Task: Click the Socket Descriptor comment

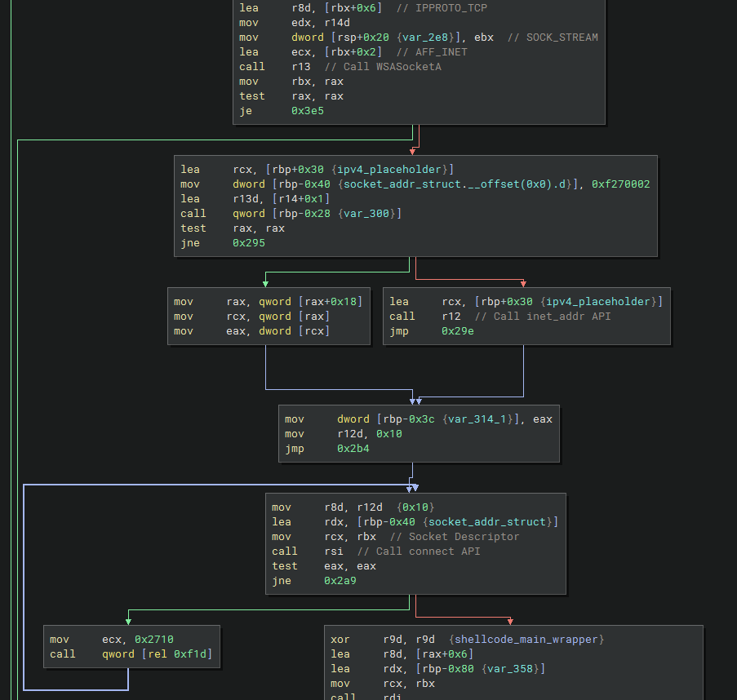Action: (x=454, y=537)
